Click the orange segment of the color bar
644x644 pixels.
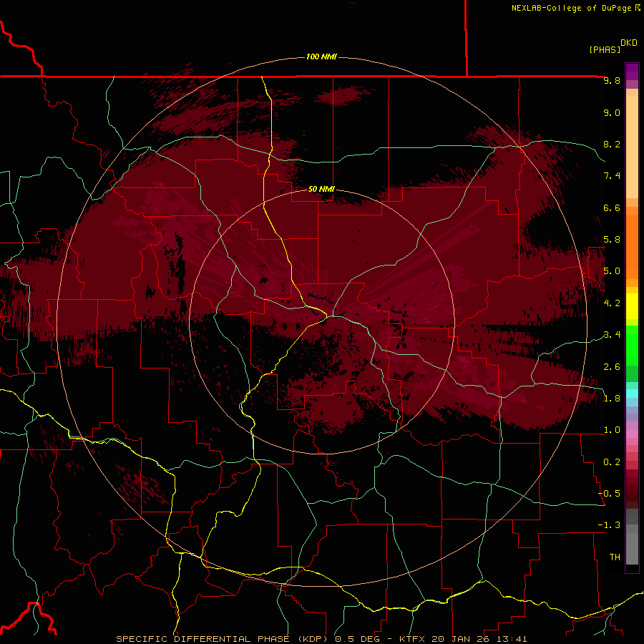coord(632,246)
